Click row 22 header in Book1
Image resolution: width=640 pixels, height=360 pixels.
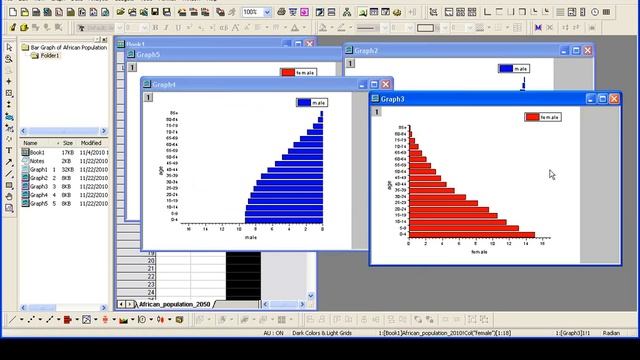[136, 277]
